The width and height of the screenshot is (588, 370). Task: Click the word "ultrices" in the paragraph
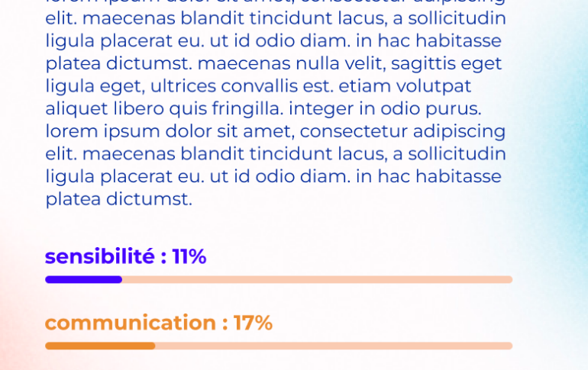pos(183,86)
